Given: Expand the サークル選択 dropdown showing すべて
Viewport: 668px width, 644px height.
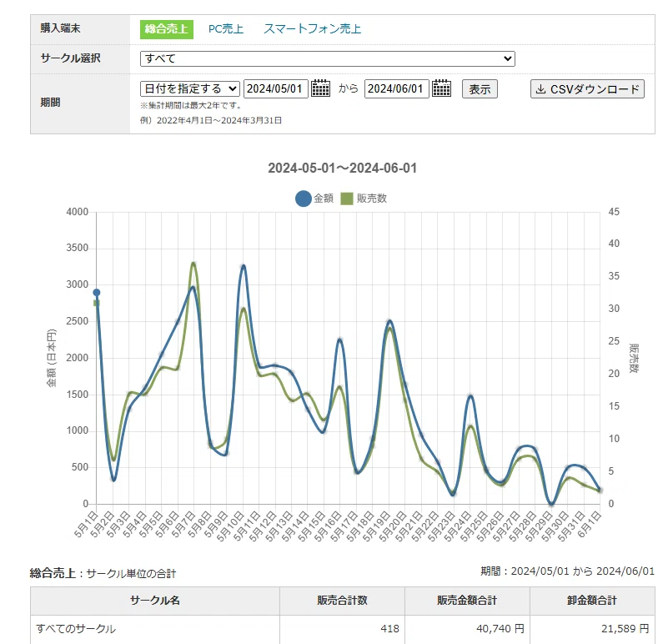Looking at the screenshot, I should 327,58.
